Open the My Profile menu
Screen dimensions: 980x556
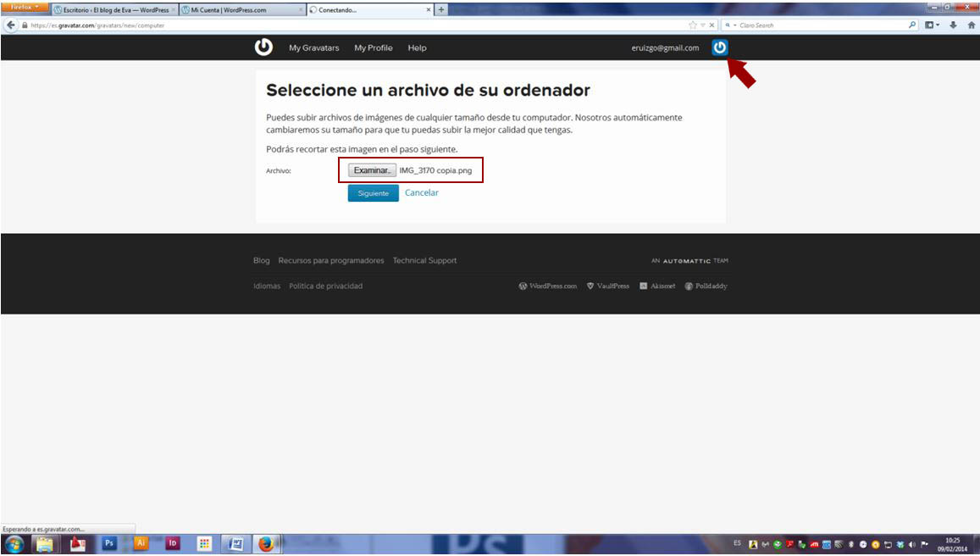coord(373,48)
